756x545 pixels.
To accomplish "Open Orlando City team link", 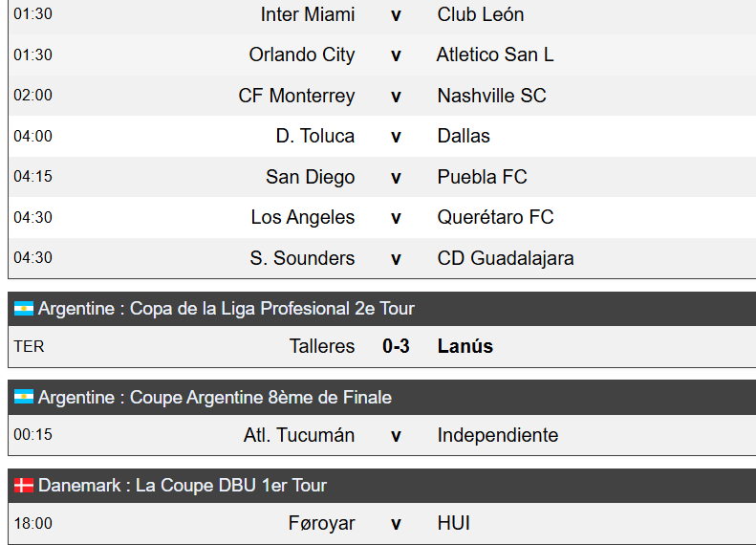I will click(302, 54).
